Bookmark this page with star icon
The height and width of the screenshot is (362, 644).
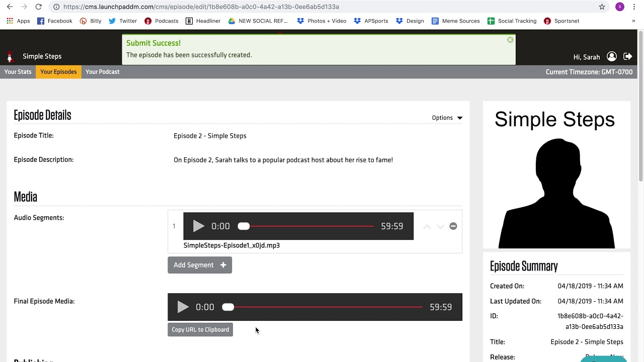click(x=602, y=7)
